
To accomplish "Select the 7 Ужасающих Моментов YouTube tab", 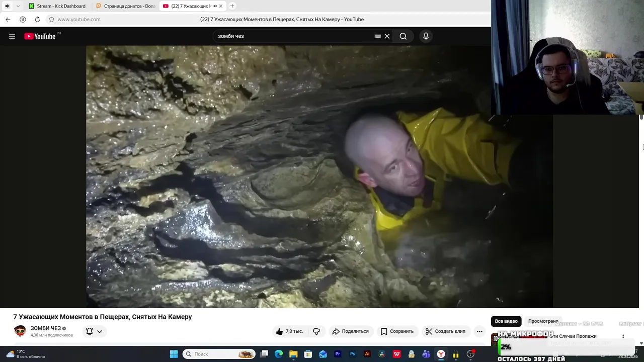I will click(x=192, y=6).
